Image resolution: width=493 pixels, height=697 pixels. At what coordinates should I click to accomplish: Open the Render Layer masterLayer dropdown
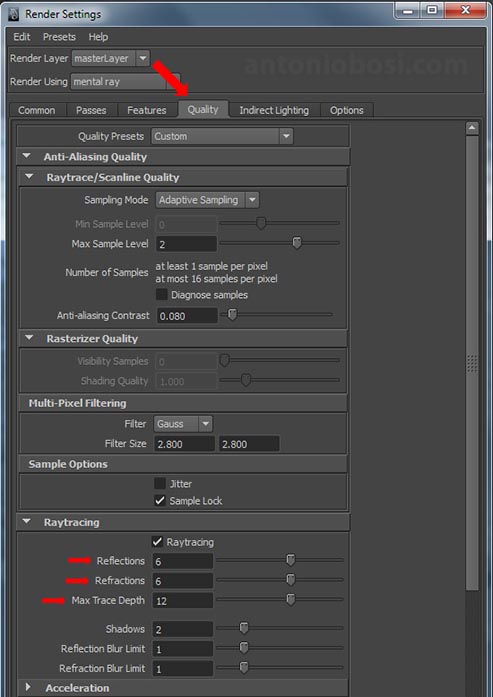click(111, 58)
